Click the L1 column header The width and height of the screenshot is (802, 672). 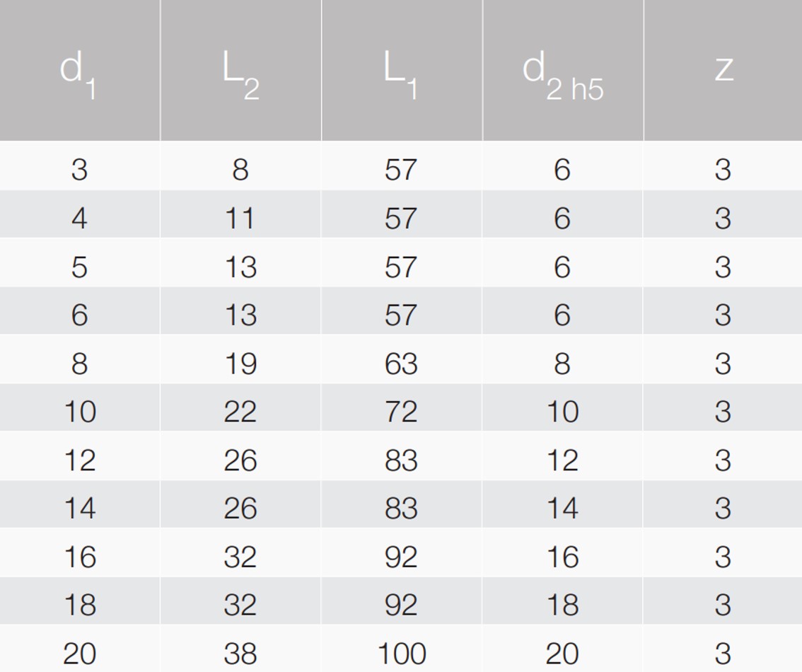point(401,71)
